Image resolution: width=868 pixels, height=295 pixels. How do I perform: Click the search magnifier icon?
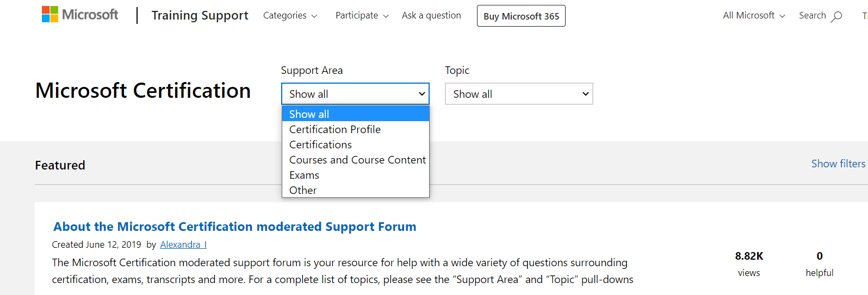[837, 16]
